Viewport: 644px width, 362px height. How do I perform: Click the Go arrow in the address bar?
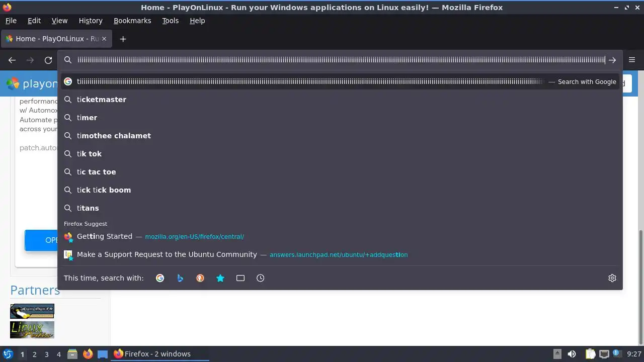click(612, 60)
